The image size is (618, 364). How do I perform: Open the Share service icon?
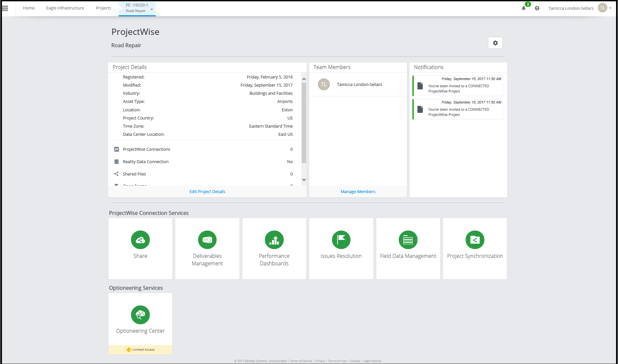140,240
